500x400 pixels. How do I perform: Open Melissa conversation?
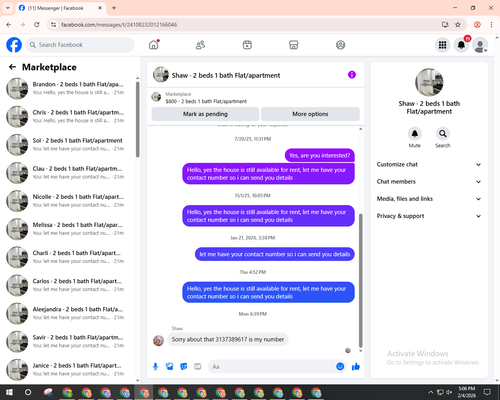68,229
